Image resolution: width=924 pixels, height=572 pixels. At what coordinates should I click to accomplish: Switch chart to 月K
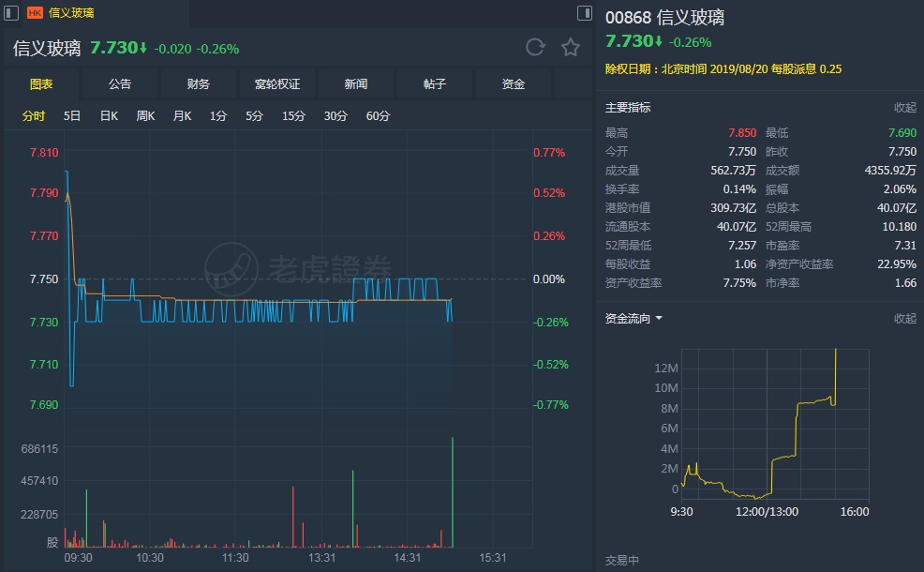point(182,115)
